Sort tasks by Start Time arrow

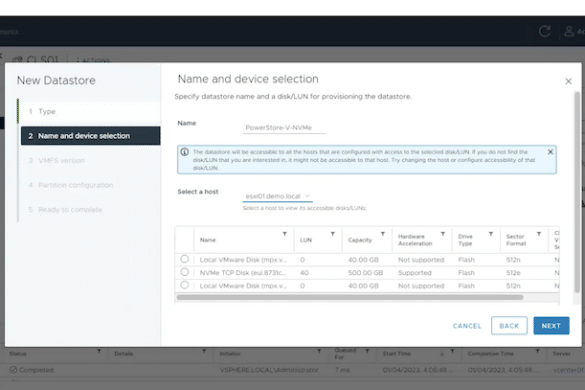click(x=442, y=353)
